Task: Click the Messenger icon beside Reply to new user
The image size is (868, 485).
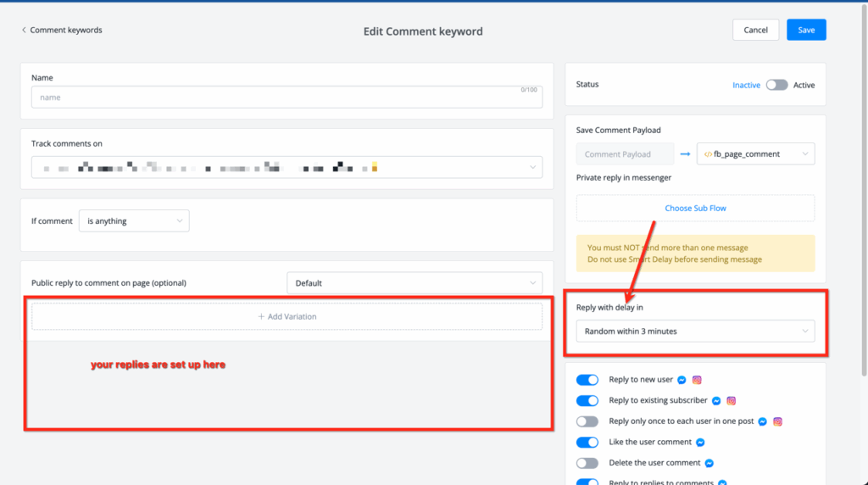Action: 682,381
